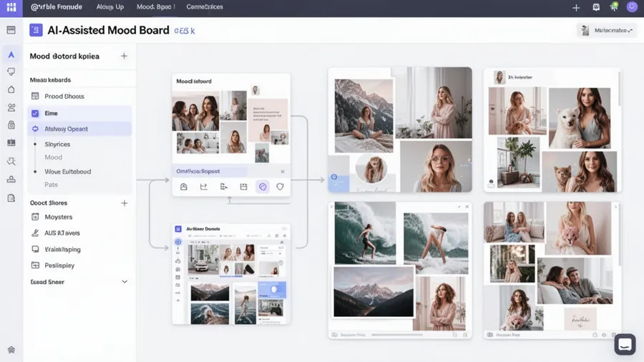Image resolution: width=644 pixels, height=362 pixels.
Task: Click the search icon in left rail
Action: coord(11,161)
